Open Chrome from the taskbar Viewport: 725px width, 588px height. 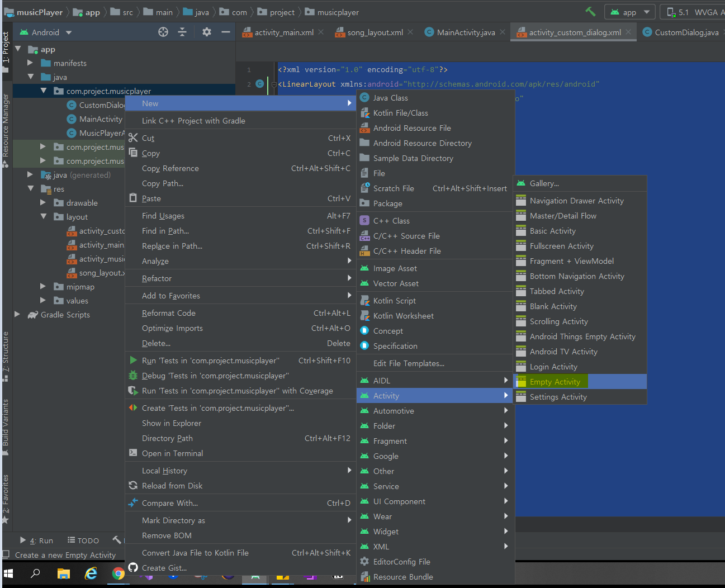[x=118, y=573]
